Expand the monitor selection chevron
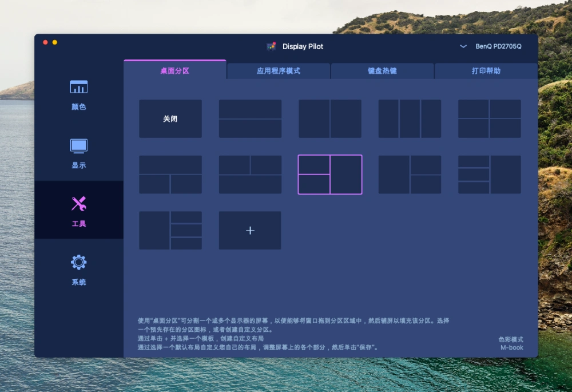The height and width of the screenshot is (392, 572). [x=463, y=46]
